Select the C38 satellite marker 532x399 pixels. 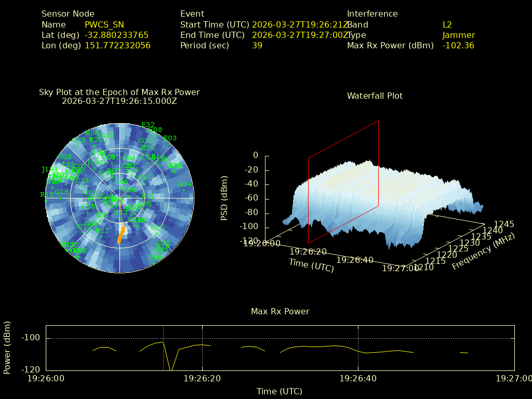pos(82,187)
